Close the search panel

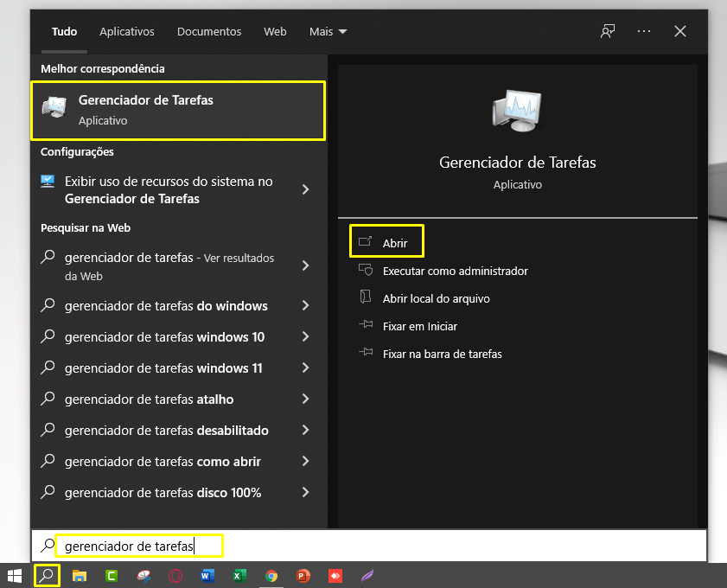pos(680,31)
